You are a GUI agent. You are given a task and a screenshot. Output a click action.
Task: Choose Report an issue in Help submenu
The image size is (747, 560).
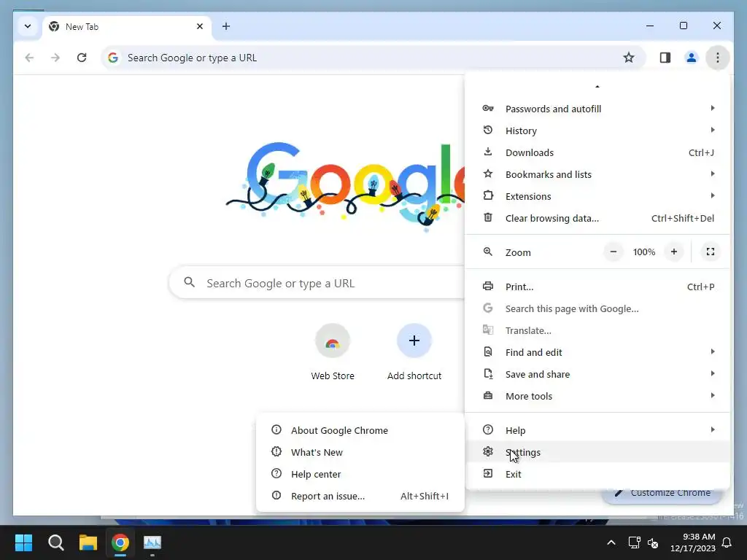[x=360, y=496]
